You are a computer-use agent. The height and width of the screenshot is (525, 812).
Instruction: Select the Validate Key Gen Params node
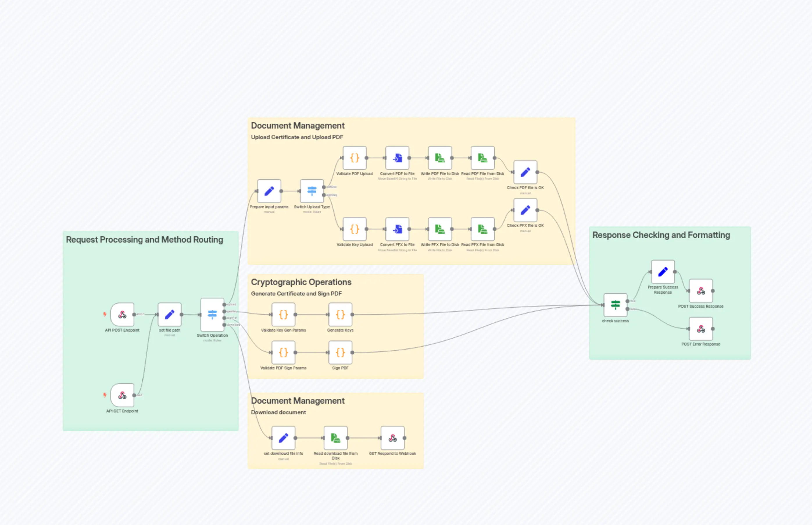pyautogui.click(x=283, y=314)
